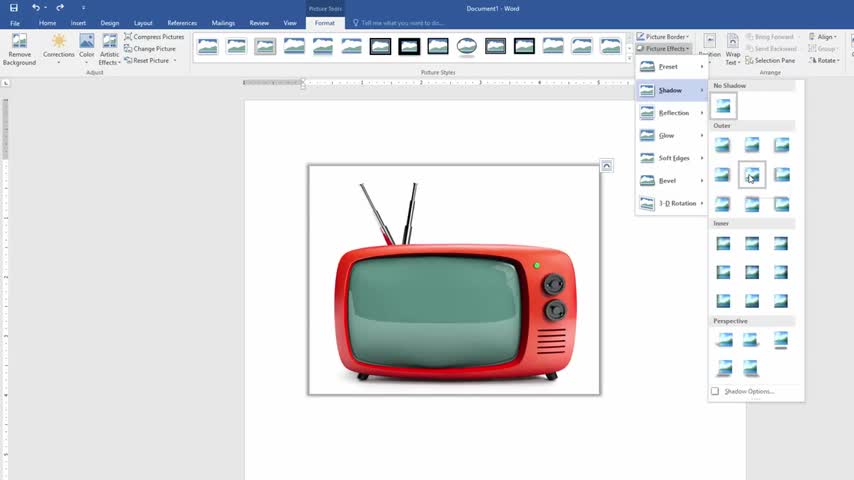Open Shadow Options at menu bottom
Screen dimensions: 854x480
tap(749, 391)
